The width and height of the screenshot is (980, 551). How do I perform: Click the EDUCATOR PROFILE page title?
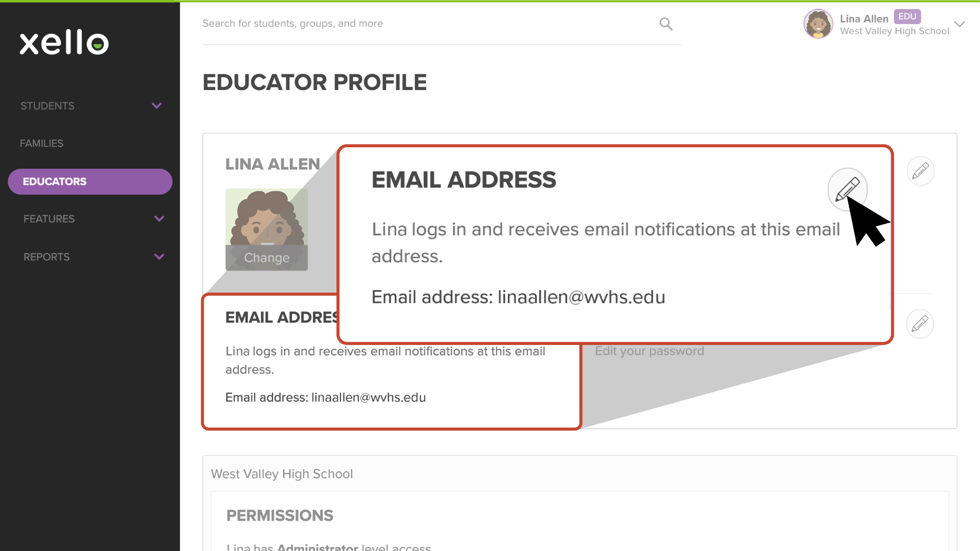314,82
